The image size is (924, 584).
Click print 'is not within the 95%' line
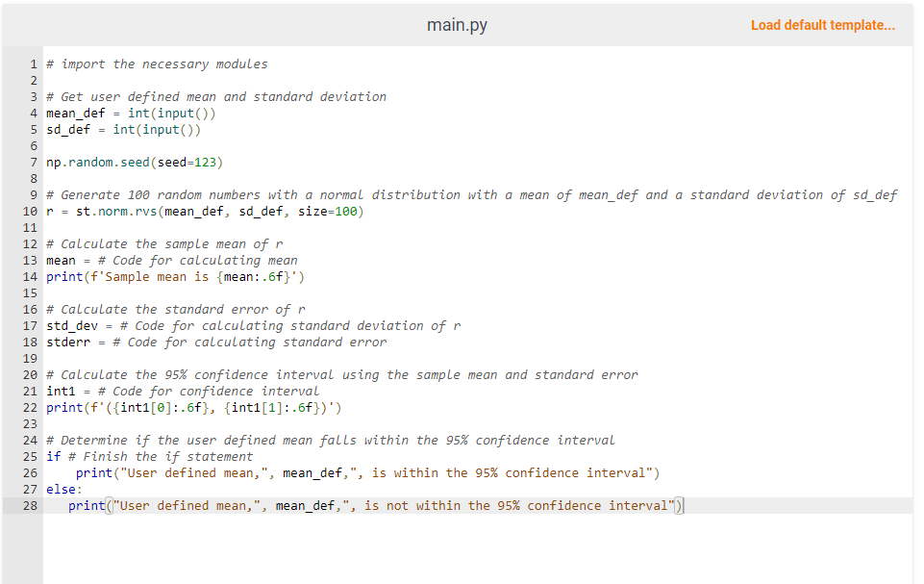pos(375,505)
